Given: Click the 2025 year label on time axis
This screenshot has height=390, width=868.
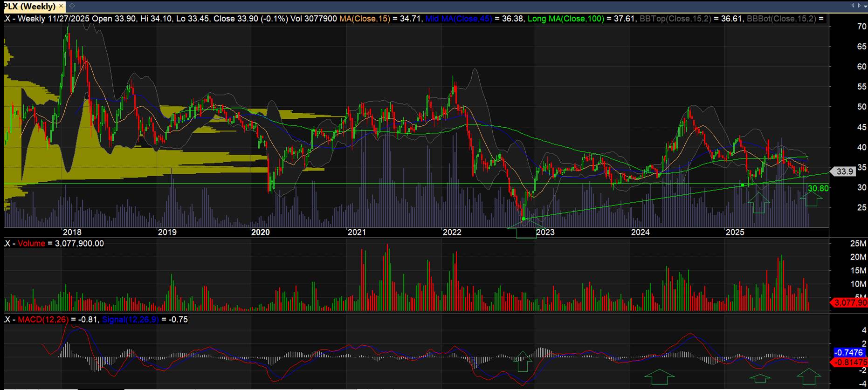Looking at the screenshot, I should (x=735, y=232).
